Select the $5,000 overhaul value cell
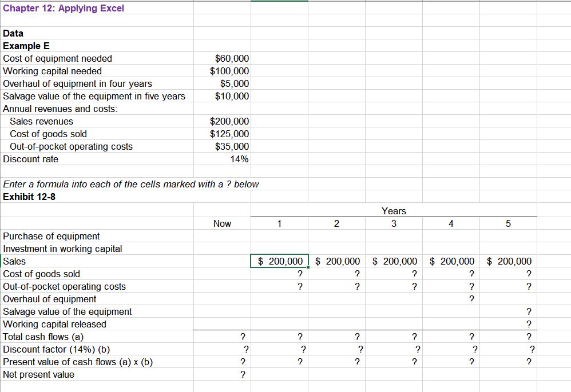The width and height of the screenshot is (571, 392). (222, 83)
